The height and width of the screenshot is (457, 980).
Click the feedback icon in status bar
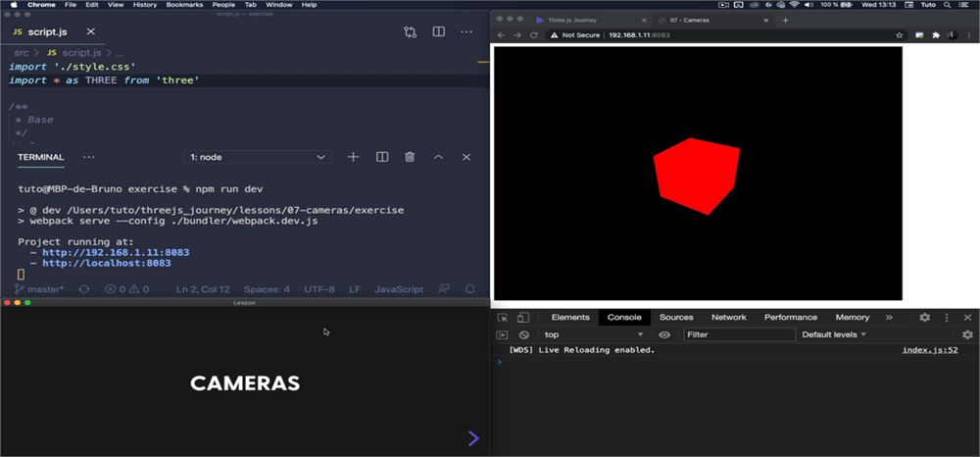(x=444, y=289)
